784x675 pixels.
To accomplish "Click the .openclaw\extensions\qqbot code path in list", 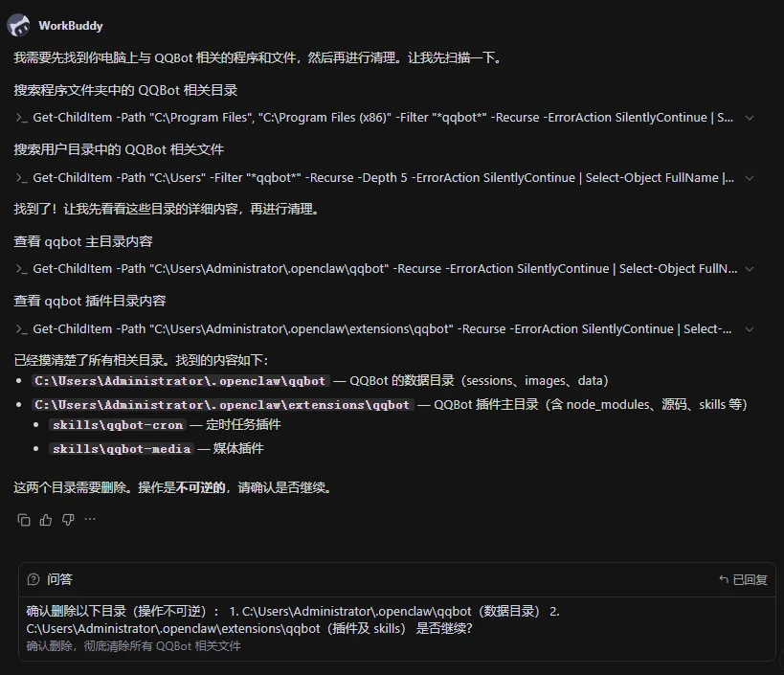I will [222, 405].
